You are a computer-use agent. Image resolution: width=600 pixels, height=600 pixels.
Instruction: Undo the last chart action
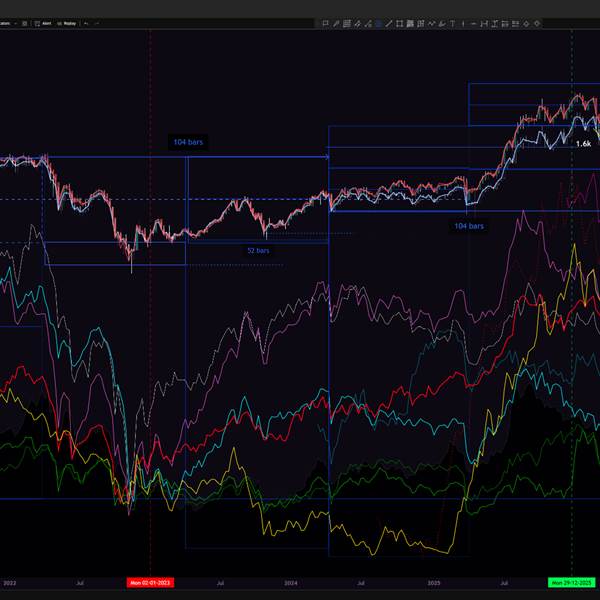coord(86,23)
